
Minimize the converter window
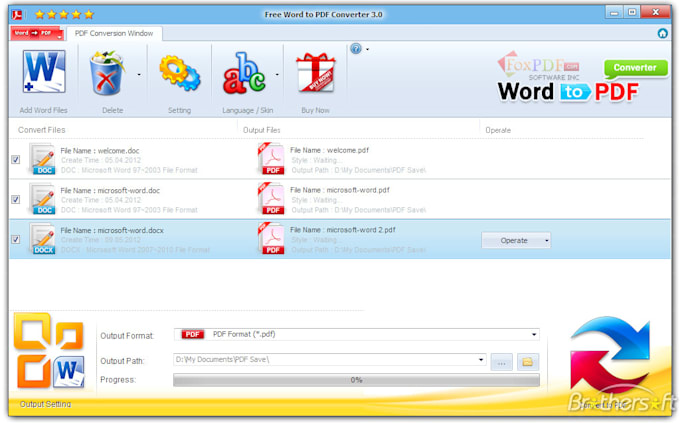pos(614,12)
